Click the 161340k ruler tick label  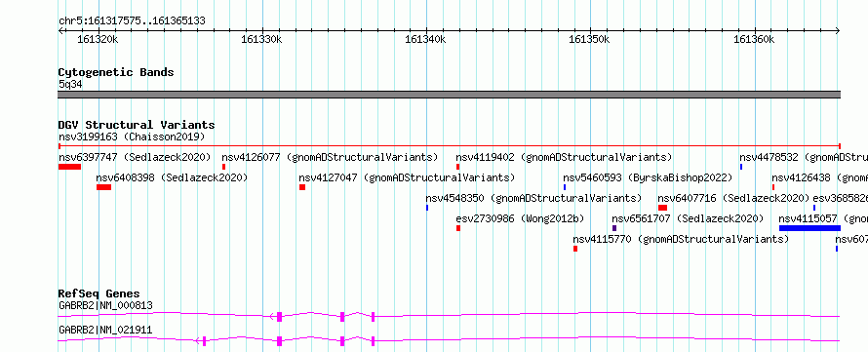tap(425, 40)
